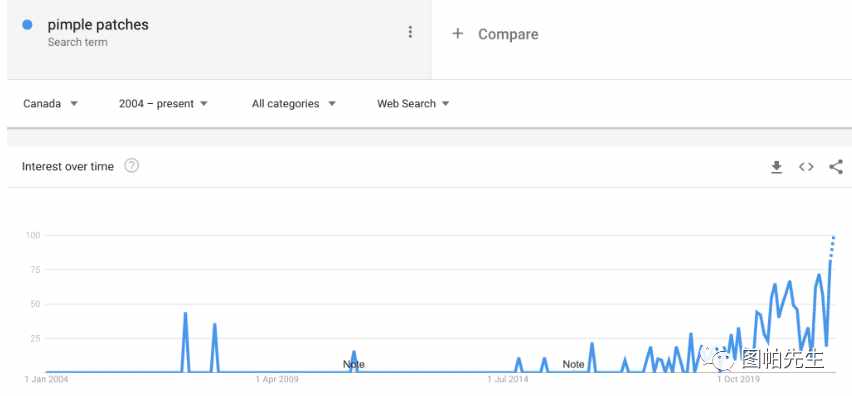Open the pimple patches three-dot menu
This screenshot has width=852, height=396.
(x=410, y=32)
